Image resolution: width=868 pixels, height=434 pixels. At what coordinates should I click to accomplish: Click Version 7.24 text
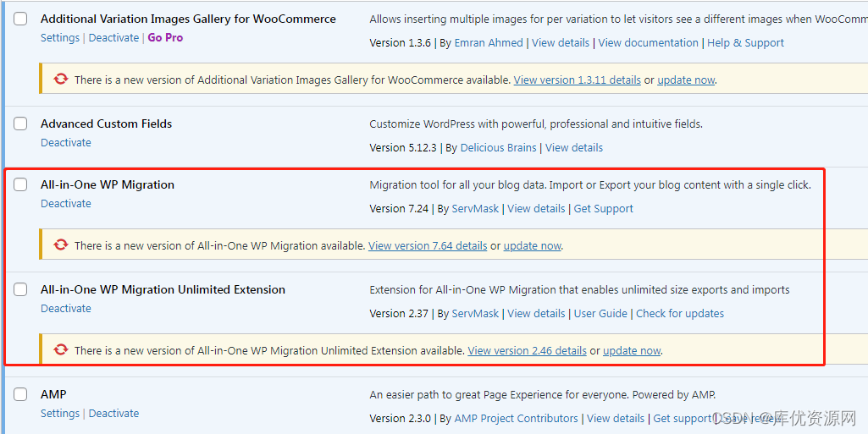(399, 208)
